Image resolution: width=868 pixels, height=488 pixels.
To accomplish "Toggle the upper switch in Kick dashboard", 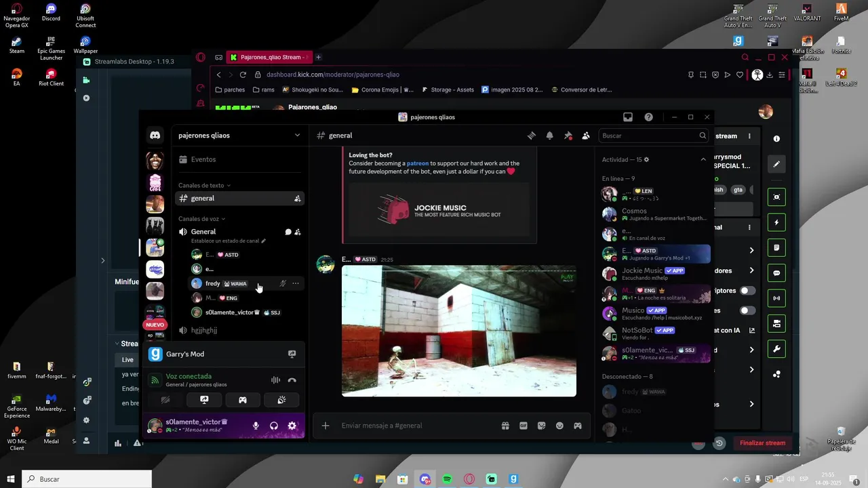I will coord(747,291).
